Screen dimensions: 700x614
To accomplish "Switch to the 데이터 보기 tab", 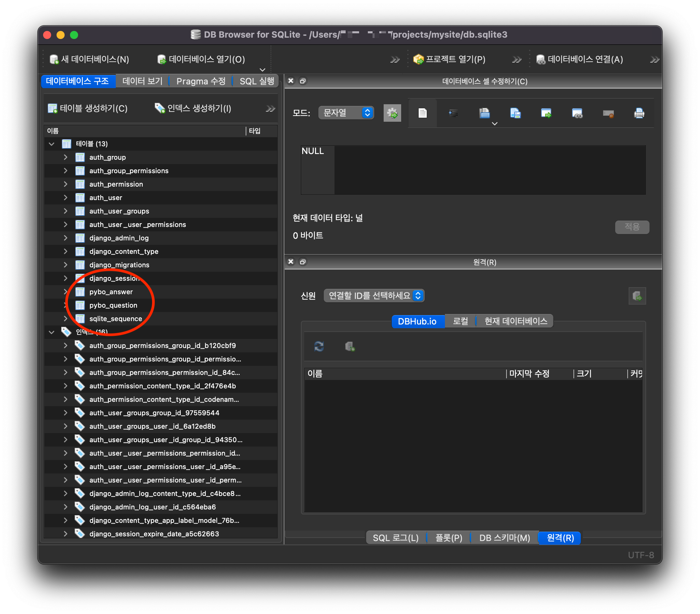I will pos(142,81).
